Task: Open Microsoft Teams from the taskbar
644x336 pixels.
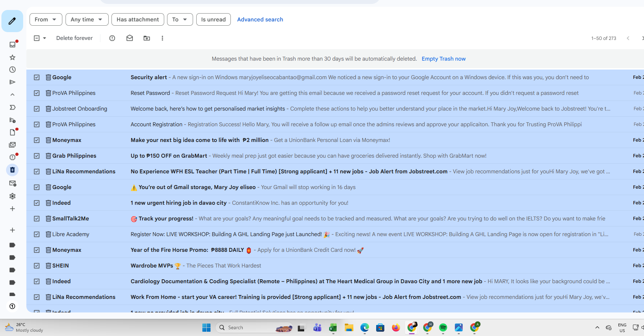Action: coord(317,328)
